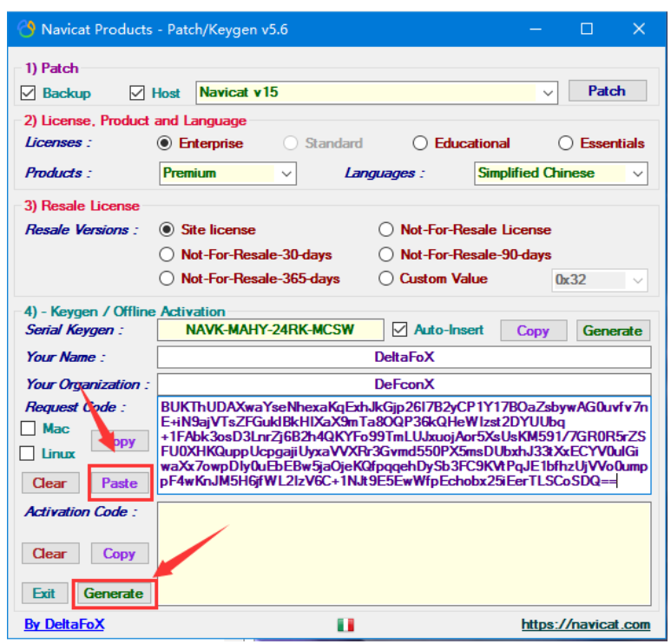Click inside the Activation Code text area

[x=404, y=554]
